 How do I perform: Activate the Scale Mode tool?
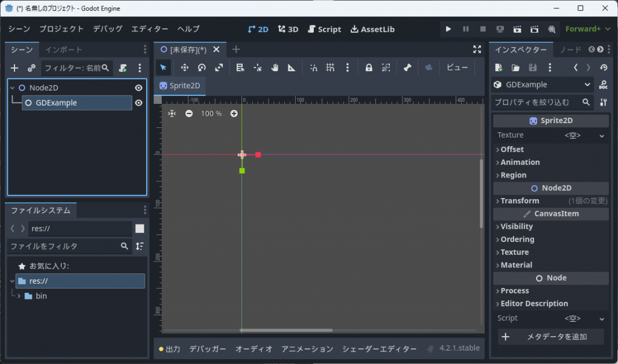[218, 68]
